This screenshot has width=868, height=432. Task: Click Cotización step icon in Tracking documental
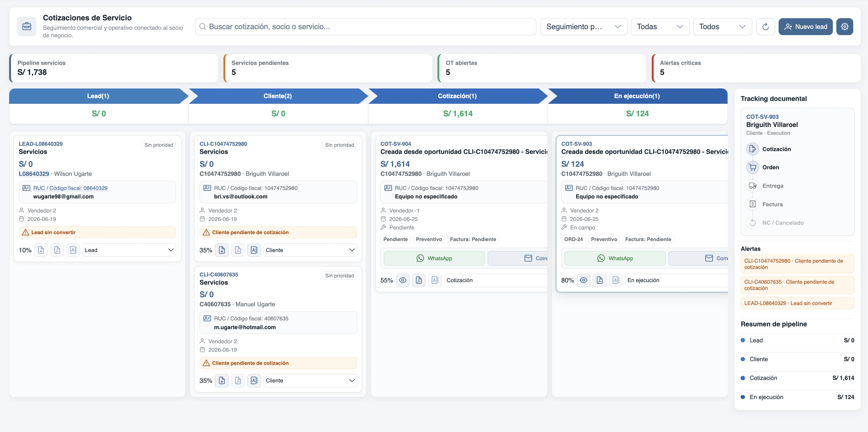(x=753, y=149)
